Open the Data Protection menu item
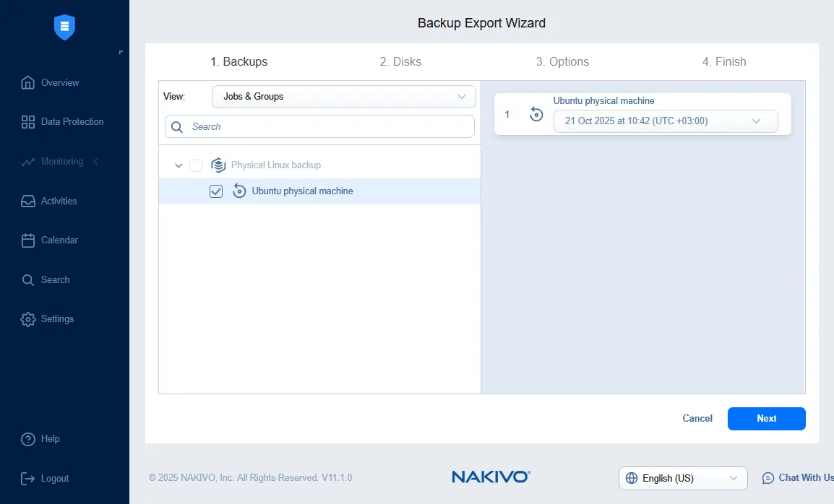 point(72,122)
